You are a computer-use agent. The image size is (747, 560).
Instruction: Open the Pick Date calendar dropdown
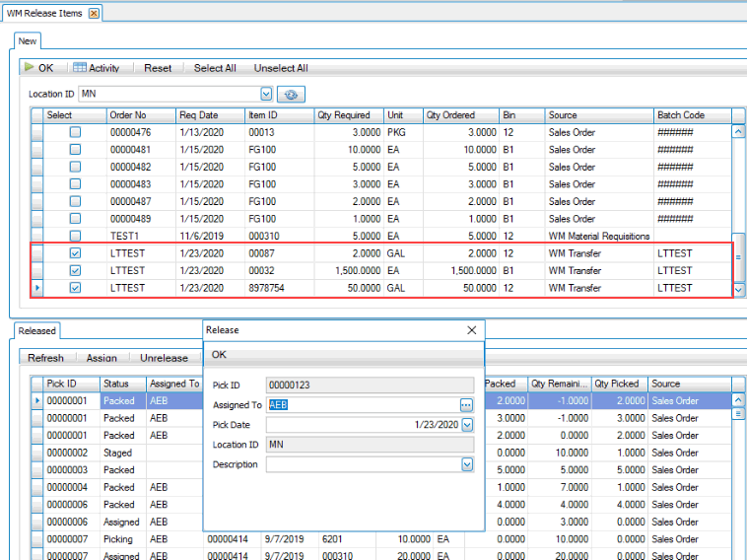pyautogui.click(x=467, y=425)
